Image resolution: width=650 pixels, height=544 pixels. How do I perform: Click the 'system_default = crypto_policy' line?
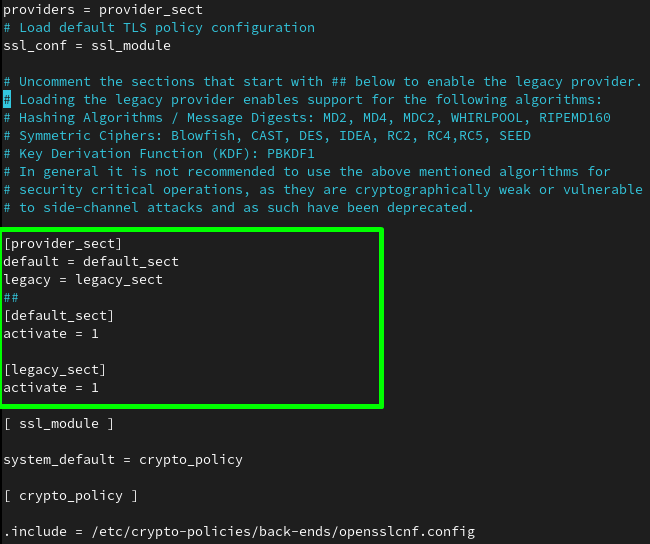point(122,459)
